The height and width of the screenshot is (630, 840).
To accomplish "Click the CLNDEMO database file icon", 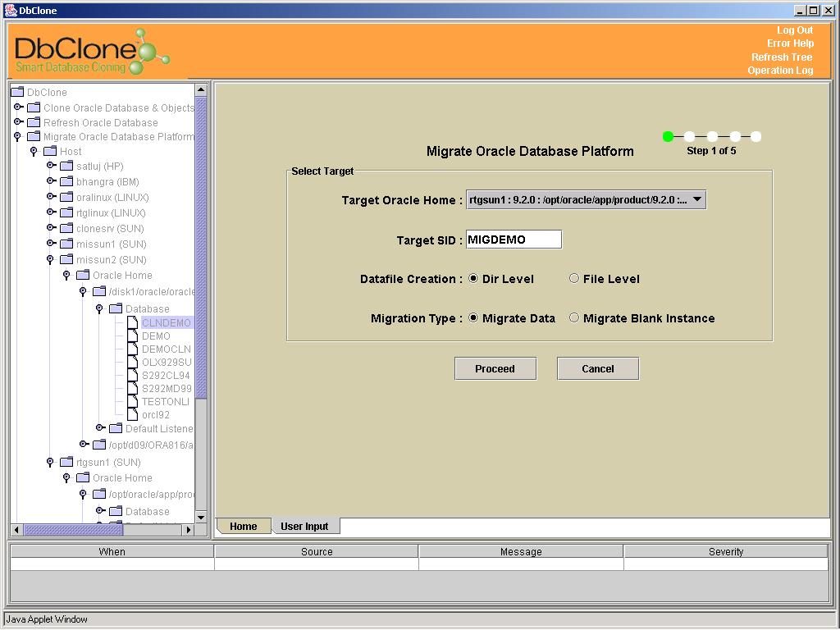I will tap(132, 322).
